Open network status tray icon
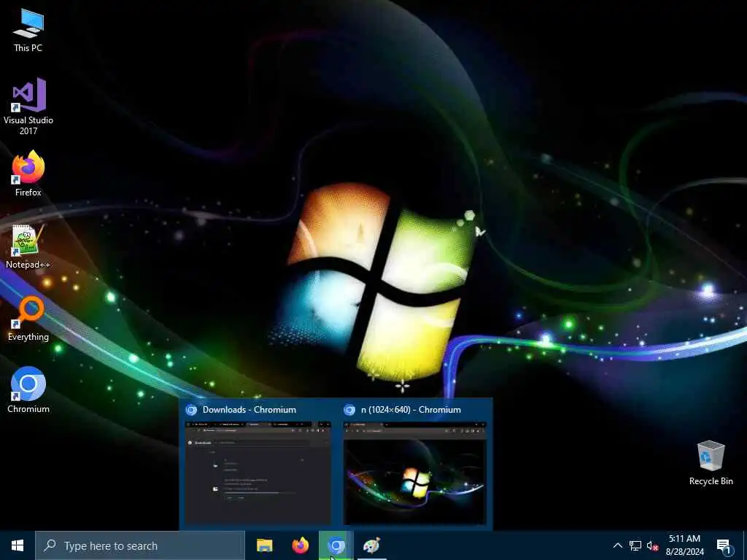 click(x=635, y=545)
